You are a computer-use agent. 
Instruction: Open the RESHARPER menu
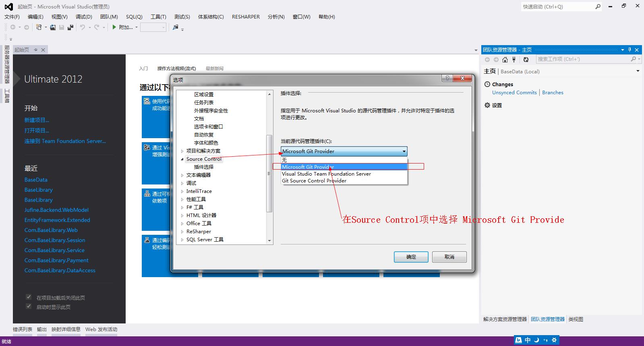(x=246, y=17)
